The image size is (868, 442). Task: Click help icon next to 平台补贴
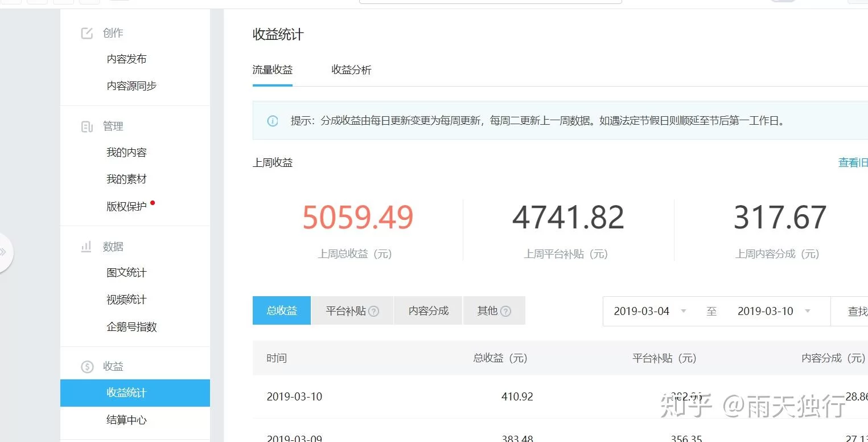click(374, 311)
